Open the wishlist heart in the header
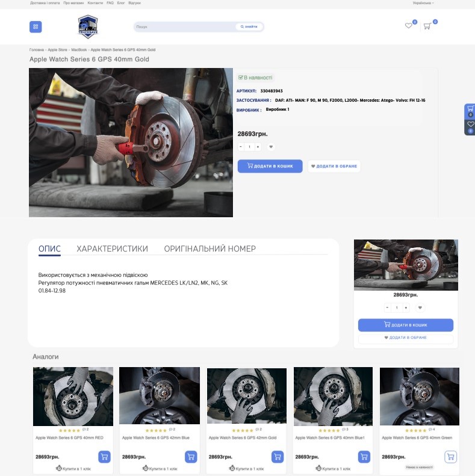This screenshot has height=476, width=475. tap(409, 26)
